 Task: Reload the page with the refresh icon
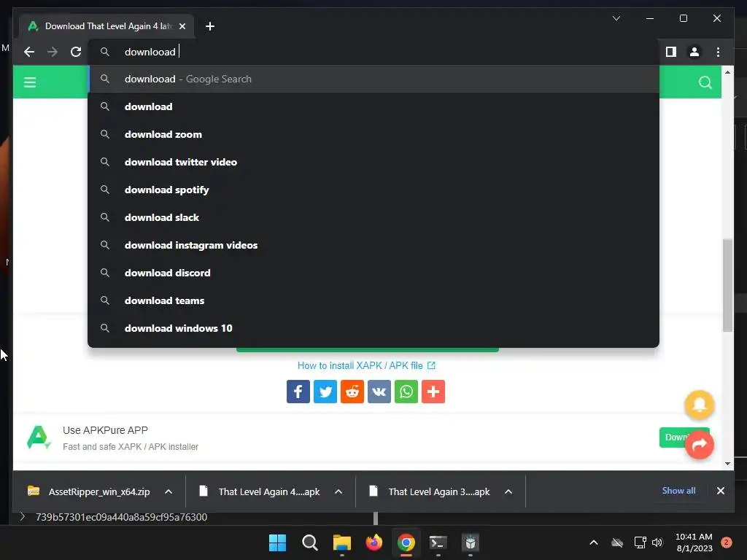coord(76,52)
